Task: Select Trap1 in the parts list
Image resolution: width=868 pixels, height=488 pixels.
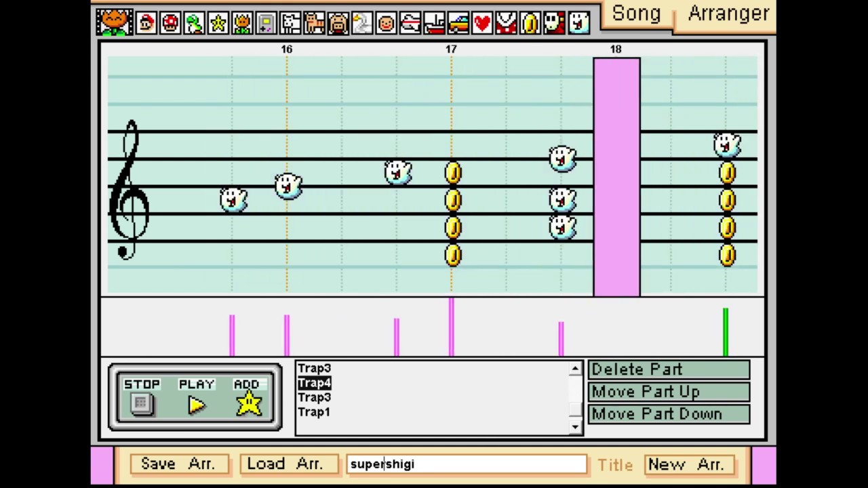Action: click(x=314, y=412)
